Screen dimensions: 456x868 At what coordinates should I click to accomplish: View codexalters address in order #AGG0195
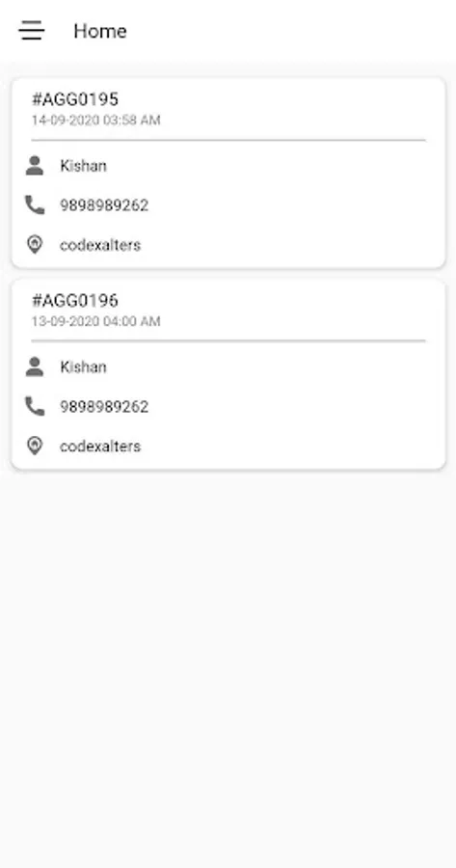pyautogui.click(x=100, y=245)
